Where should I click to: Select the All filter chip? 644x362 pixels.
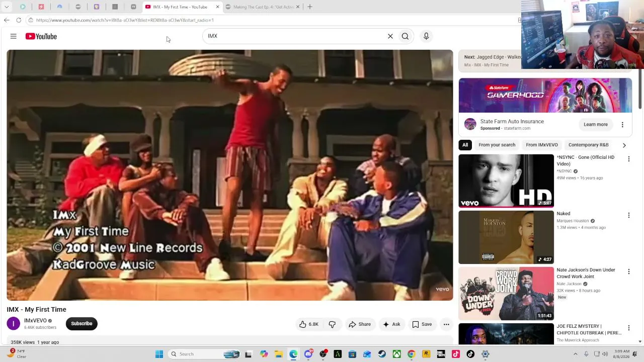pos(465,145)
